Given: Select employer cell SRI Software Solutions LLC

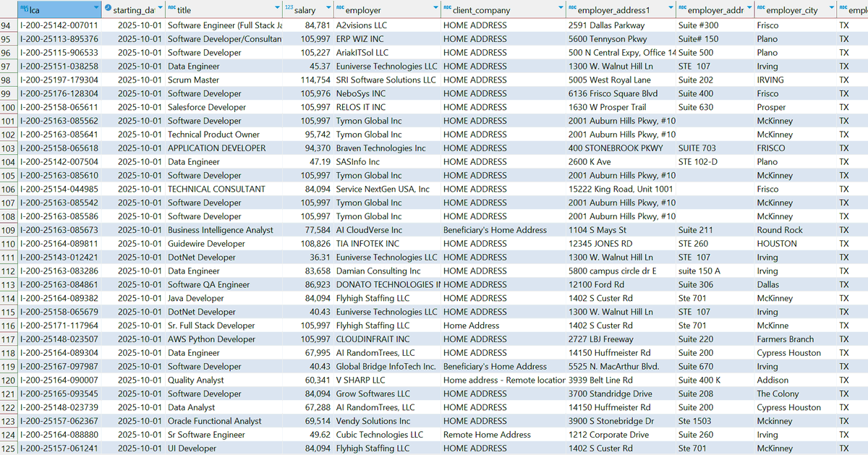Looking at the screenshot, I should (x=387, y=80).
